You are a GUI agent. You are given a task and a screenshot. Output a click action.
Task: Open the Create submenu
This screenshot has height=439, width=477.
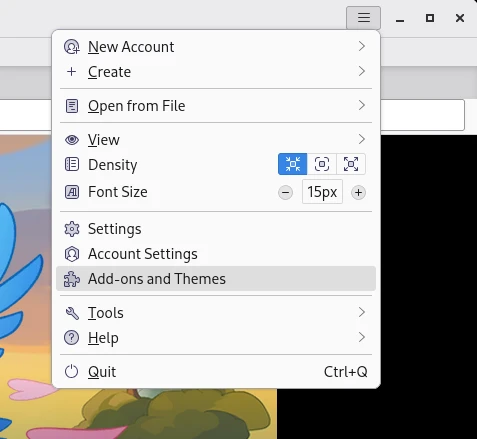[x=216, y=72]
